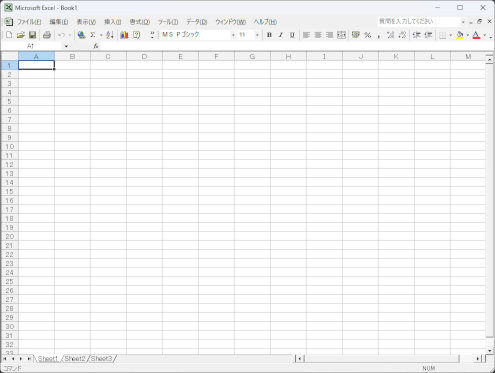Toggle italic formatting
The image size is (495, 373).
click(281, 35)
